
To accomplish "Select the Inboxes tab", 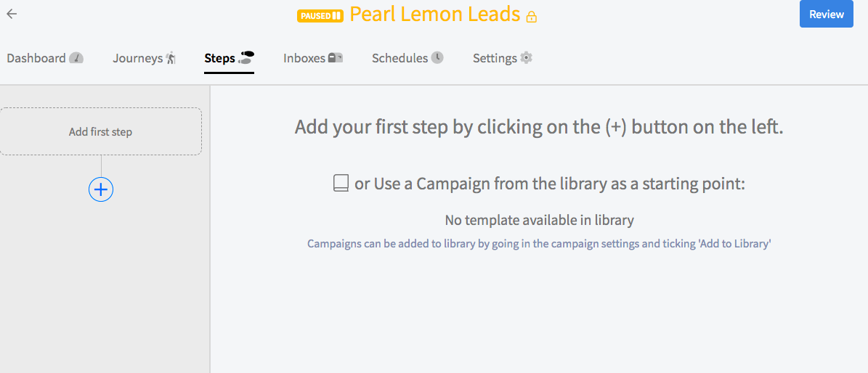I will tap(313, 58).
